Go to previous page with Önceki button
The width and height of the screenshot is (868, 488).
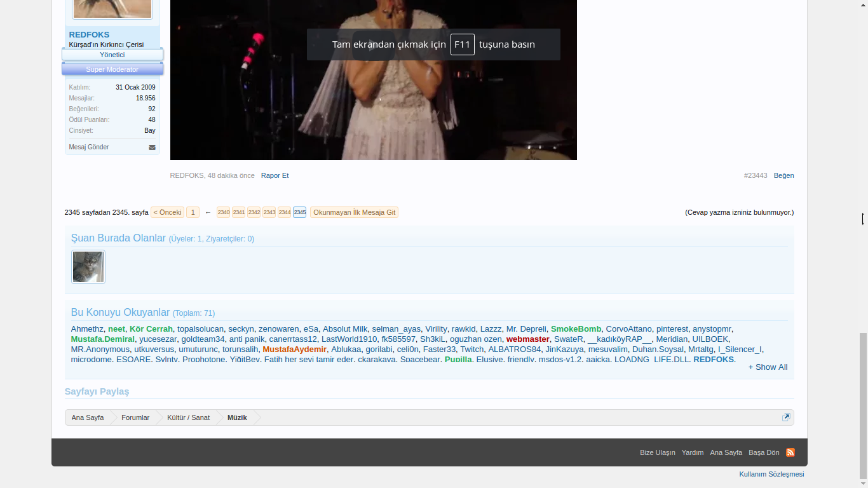[x=167, y=212]
